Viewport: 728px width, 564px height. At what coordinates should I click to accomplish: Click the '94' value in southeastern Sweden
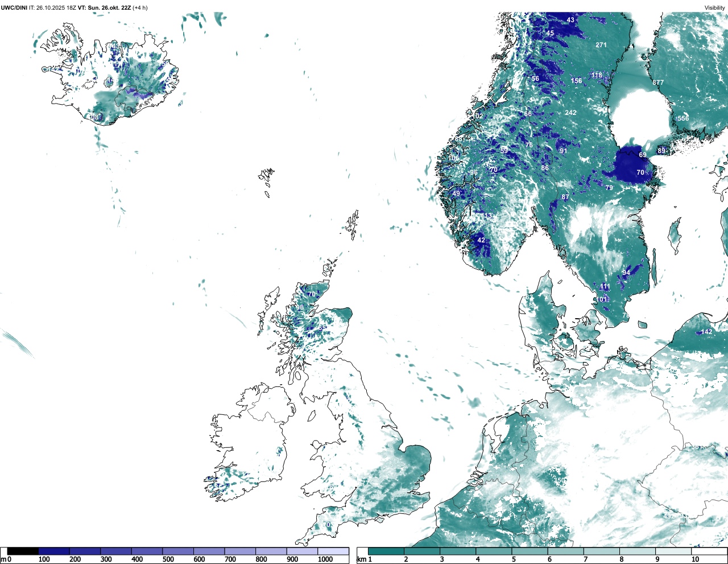pos(626,273)
